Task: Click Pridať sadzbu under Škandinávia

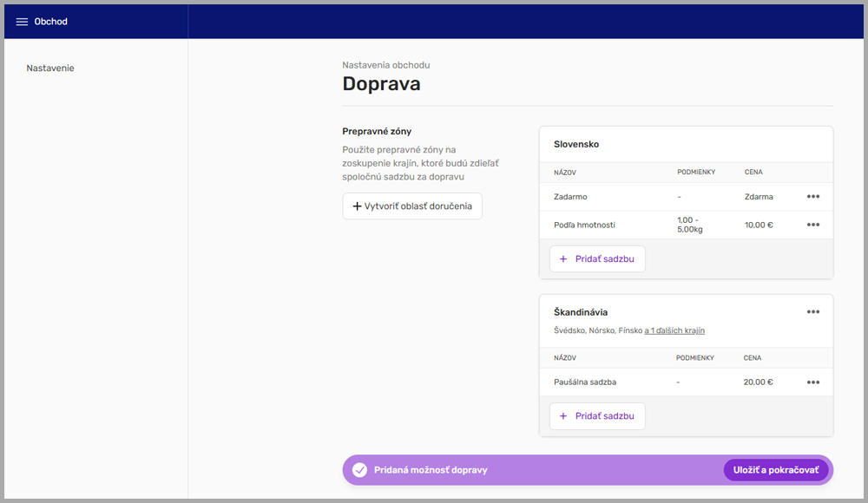Action: (x=597, y=415)
